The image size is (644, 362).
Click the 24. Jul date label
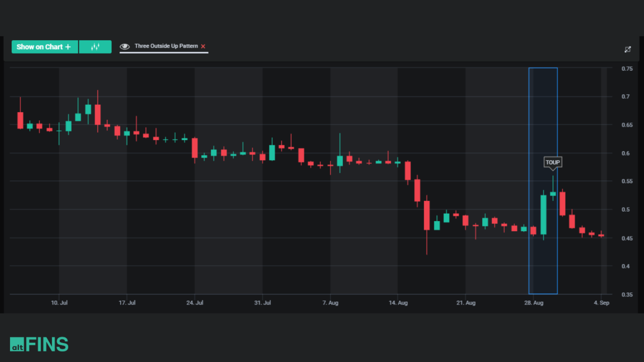pos(195,303)
